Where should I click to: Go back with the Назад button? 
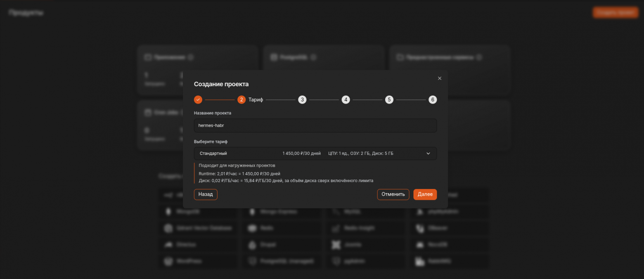[x=206, y=194]
